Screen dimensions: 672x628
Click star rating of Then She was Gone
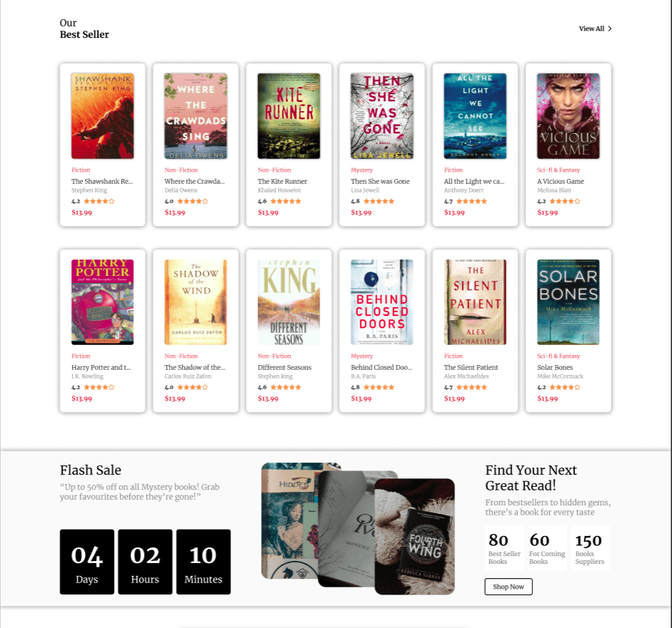(x=379, y=201)
